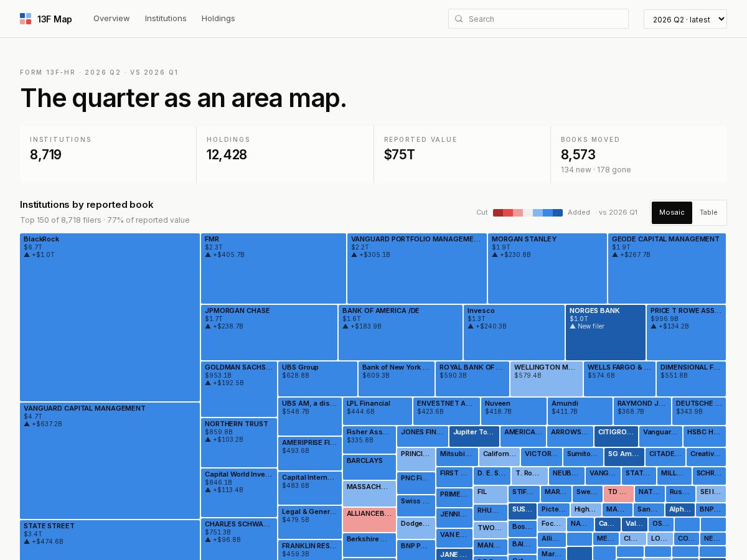Open the Deutsche $343.9B tile
The image size is (747, 560).
[x=699, y=411]
